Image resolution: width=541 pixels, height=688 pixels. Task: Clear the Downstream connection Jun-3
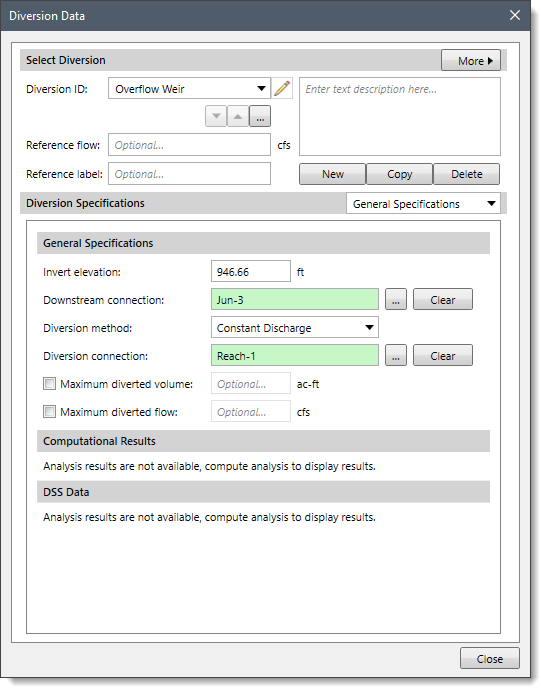click(x=443, y=300)
